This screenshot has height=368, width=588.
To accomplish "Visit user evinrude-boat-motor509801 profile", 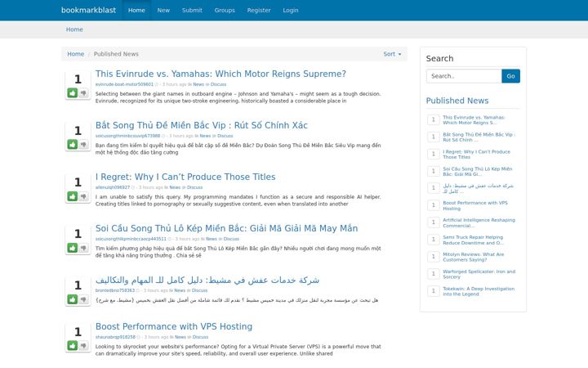I will pos(124,84).
